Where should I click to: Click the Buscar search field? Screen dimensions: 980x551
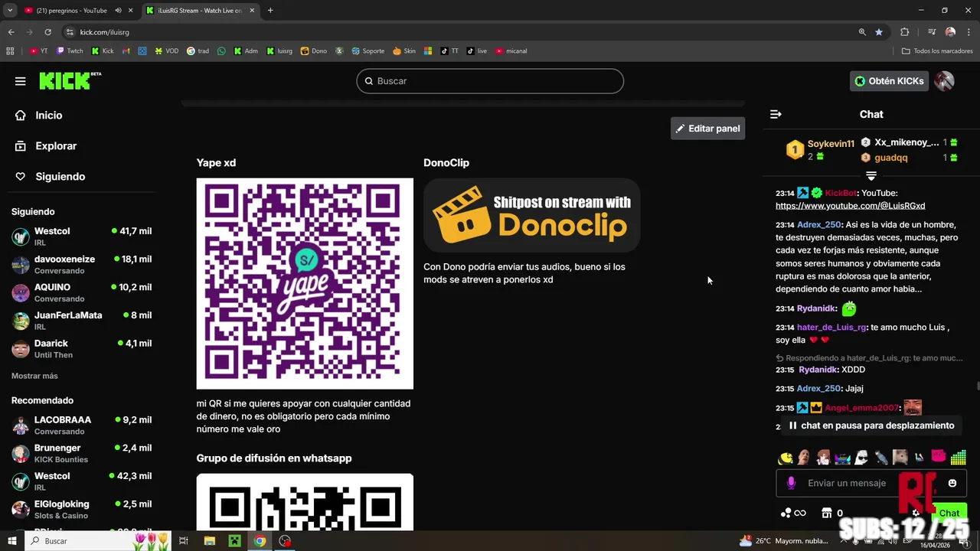point(490,81)
